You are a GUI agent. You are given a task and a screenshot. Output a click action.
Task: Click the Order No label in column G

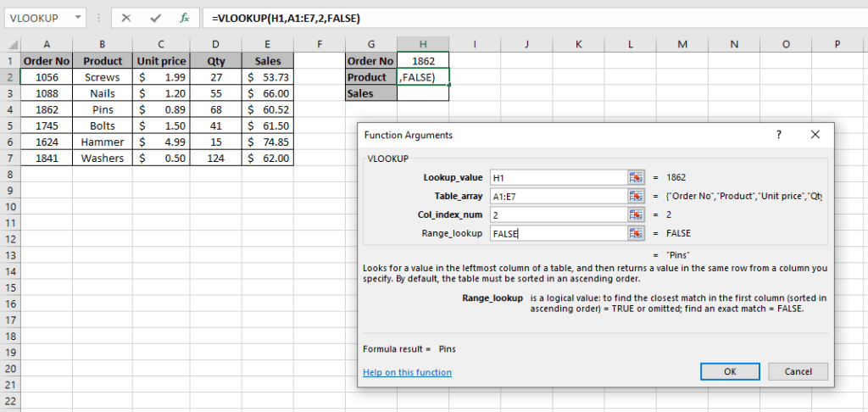[x=371, y=61]
